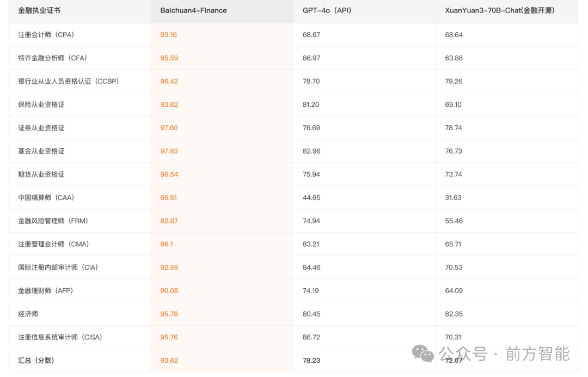The width and height of the screenshot is (588, 377).
Task: Click the CCBP score 79.26
Action: (x=454, y=81)
